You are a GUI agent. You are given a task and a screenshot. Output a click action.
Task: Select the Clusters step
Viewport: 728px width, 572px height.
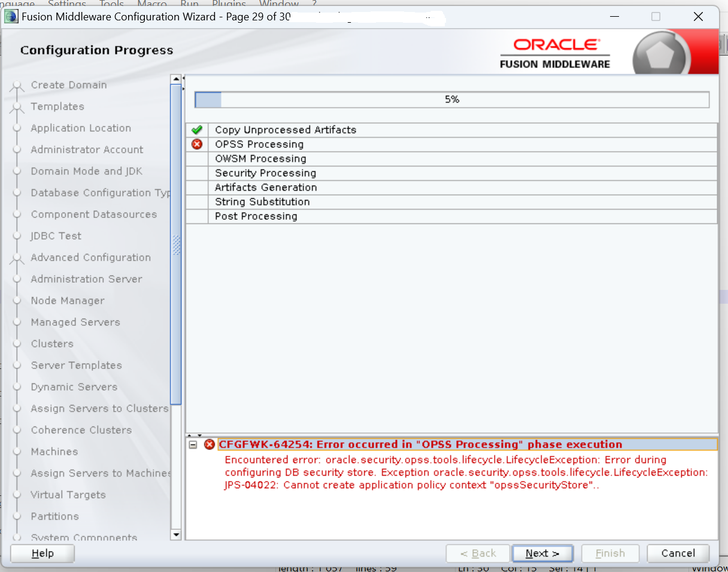coord(52,344)
